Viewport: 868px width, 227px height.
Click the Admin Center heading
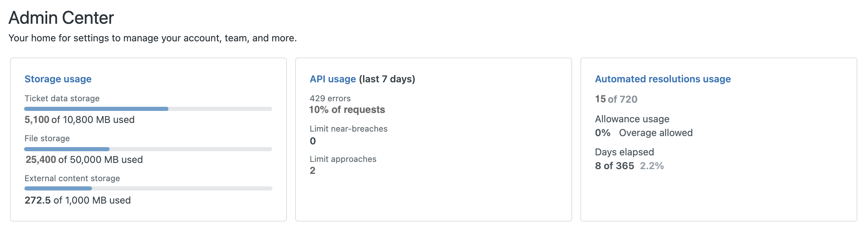pyautogui.click(x=61, y=18)
